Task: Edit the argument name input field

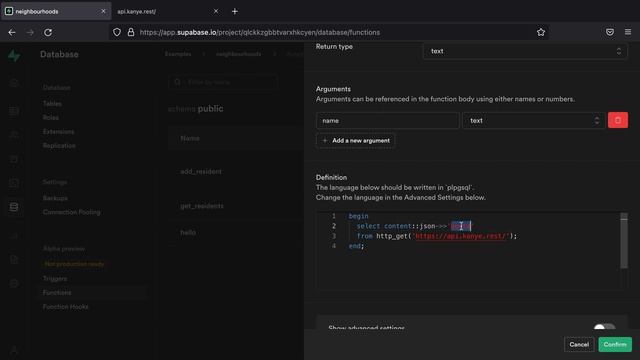Action: (387, 120)
